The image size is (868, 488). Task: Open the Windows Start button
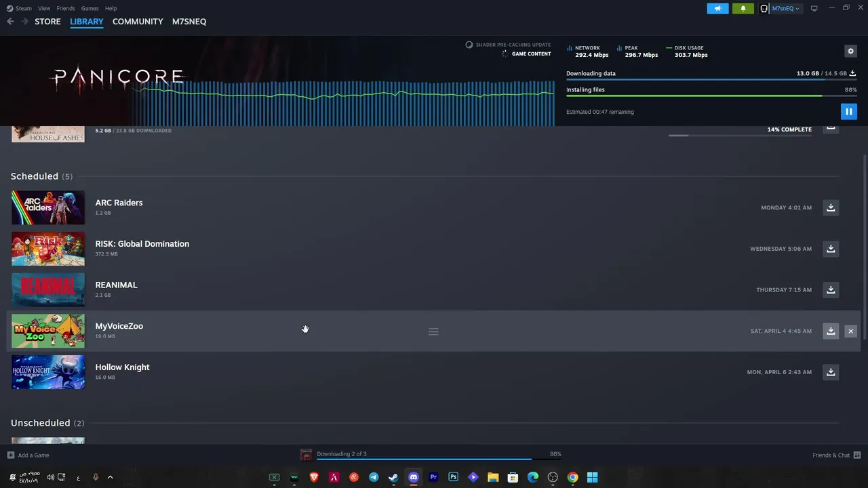[592, 477]
